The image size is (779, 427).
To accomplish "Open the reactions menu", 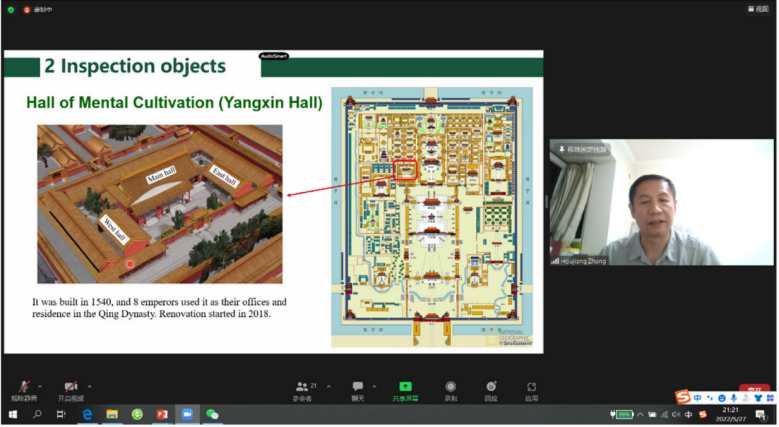I will pos(491,389).
